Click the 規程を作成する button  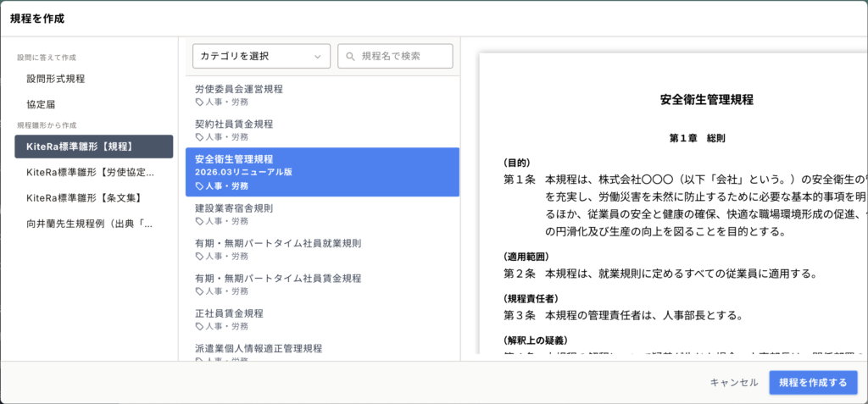[812, 382]
